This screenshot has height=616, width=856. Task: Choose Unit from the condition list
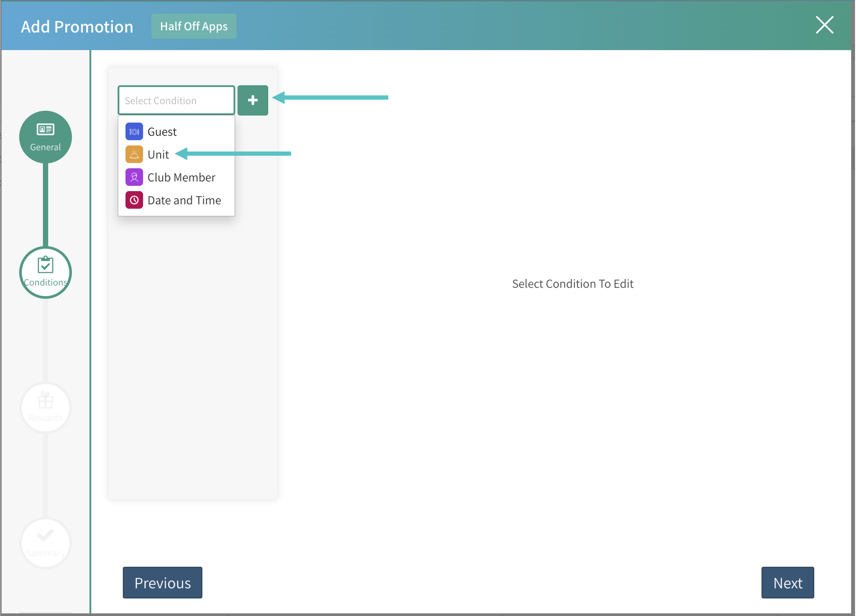coord(158,154)
